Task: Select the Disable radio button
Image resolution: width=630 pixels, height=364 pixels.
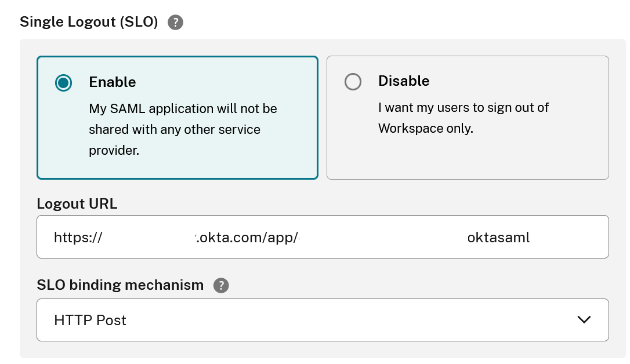Action: click(353, 82)
